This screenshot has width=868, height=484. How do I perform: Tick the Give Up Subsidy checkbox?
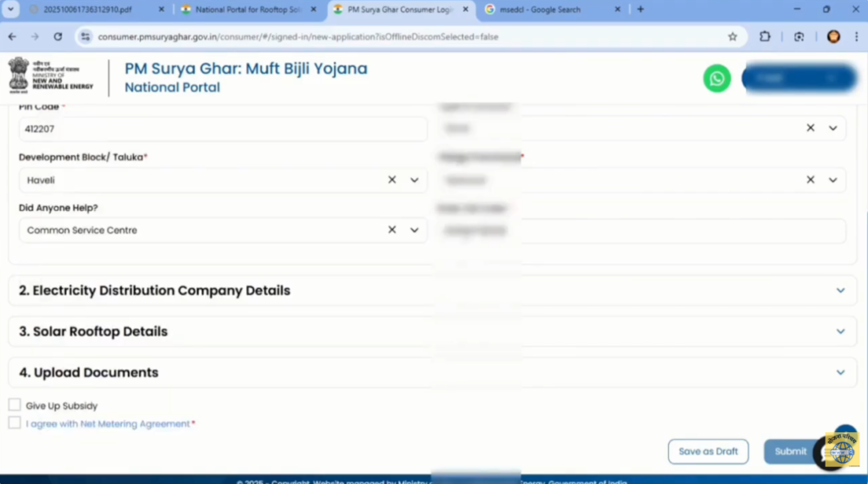[x=14, y=405]
